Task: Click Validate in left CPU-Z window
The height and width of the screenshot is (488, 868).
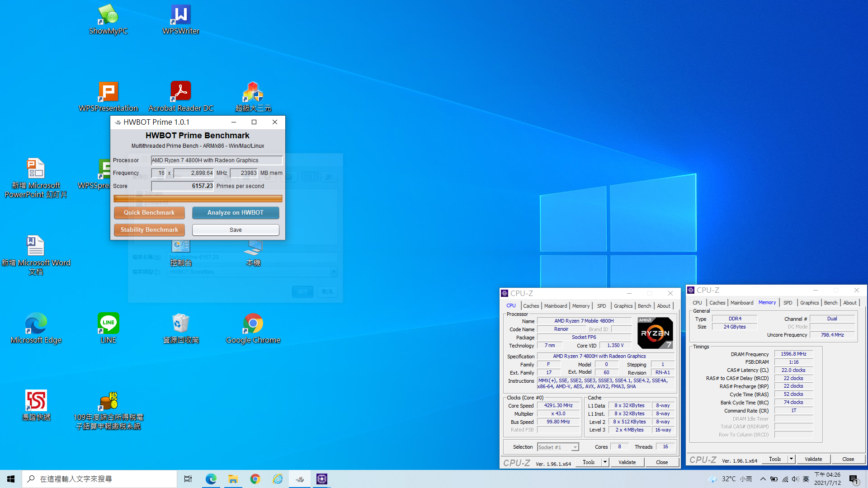Action: click(x=627, y=462)
